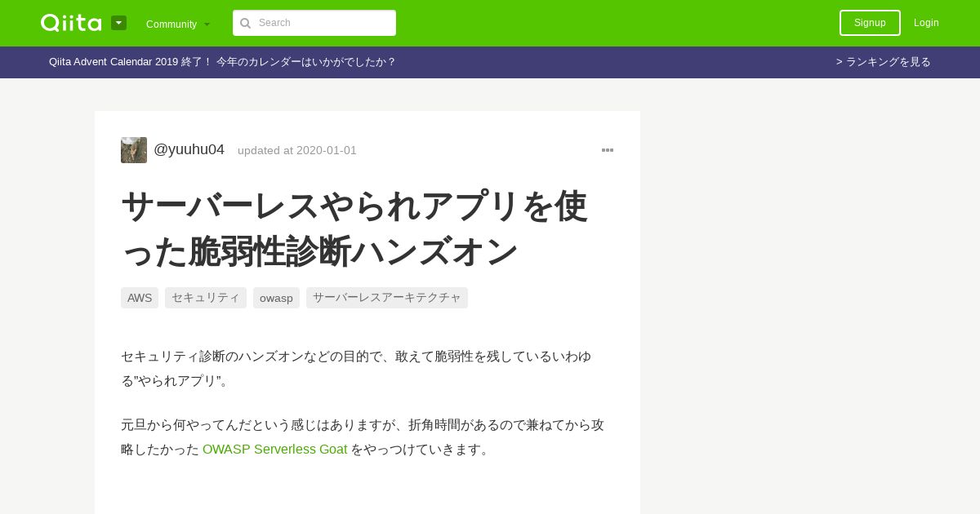This screenshot has width=980, height=514.
Task: Open the Login link
Action: (x=926, y=23)
